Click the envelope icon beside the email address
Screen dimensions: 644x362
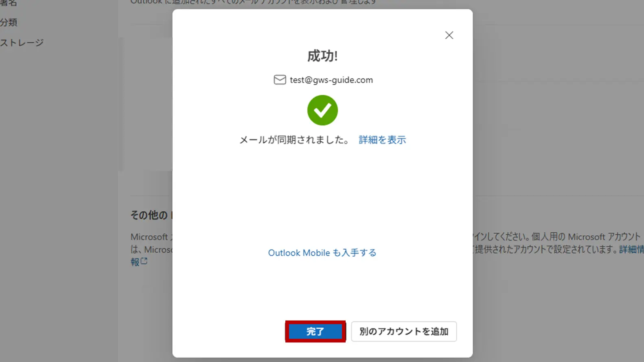[x=280, y=80]
